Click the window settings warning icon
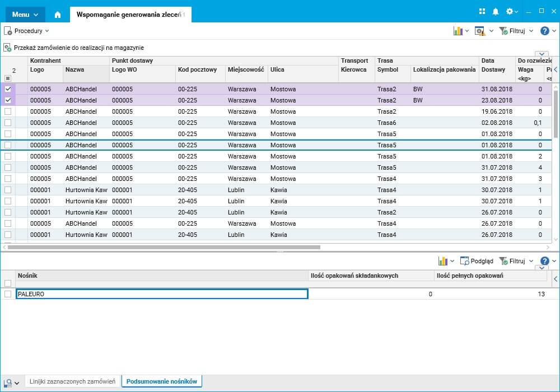 (480, 31)
